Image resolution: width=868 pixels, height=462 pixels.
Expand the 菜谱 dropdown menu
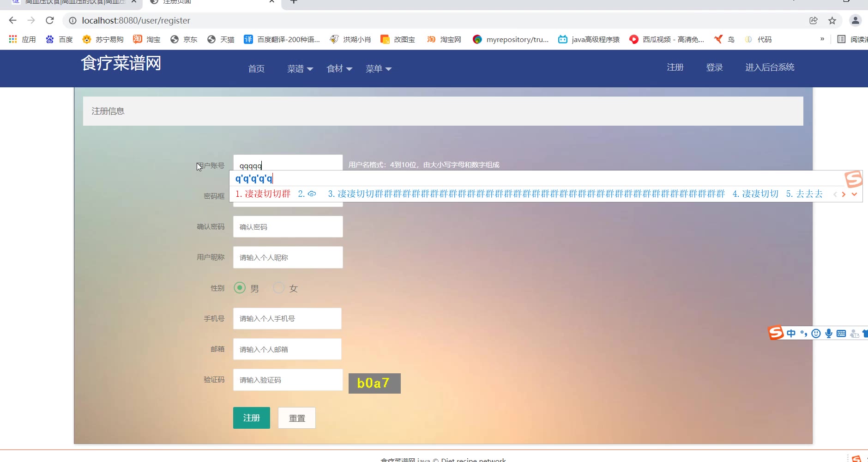[300, 69]
